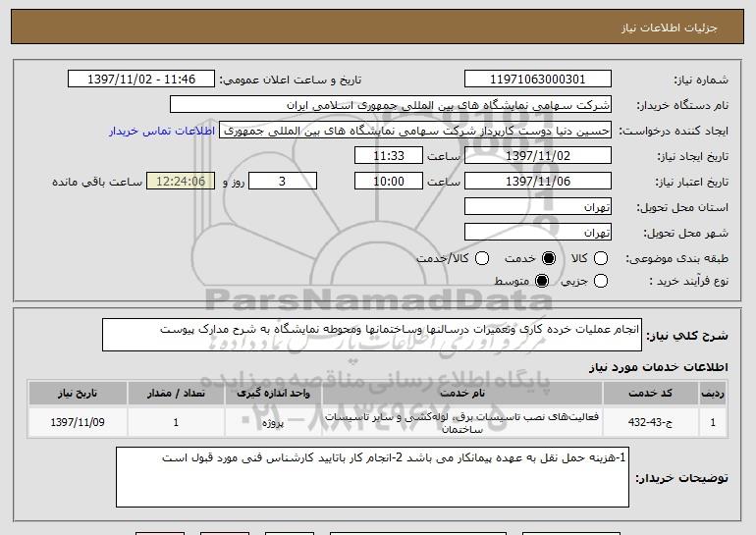Click the طبقه بندی موضوعی label
756x535 pixels.
click(x=676, y=258)
